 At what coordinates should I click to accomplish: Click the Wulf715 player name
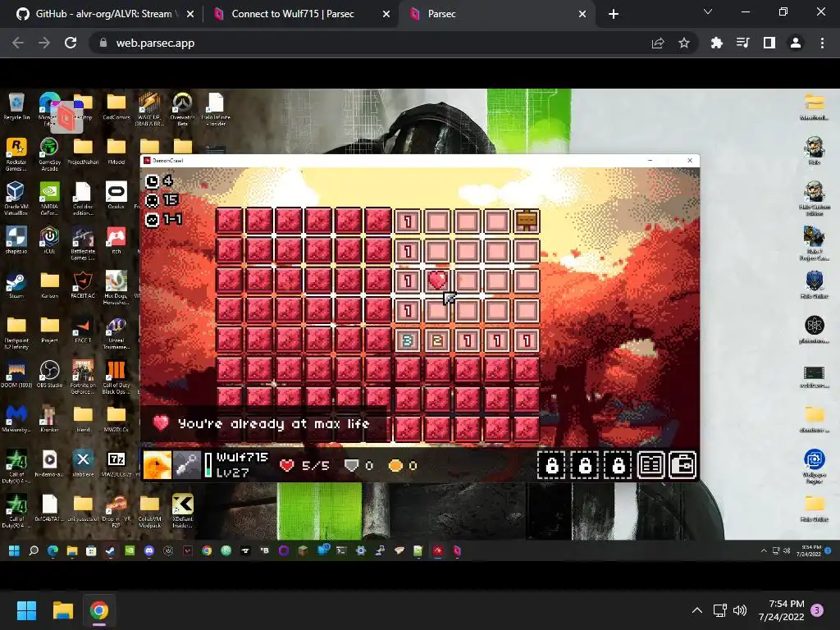click(242, 457)
